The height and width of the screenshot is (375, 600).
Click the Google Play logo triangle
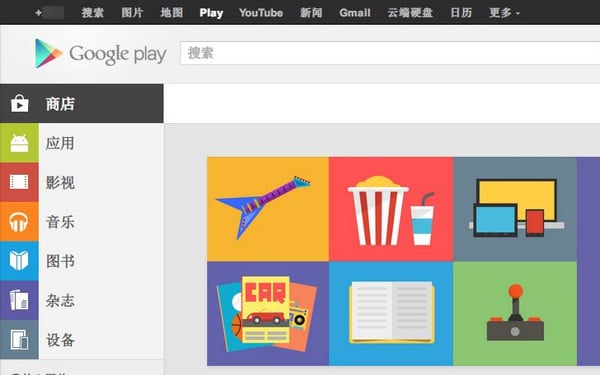[48, 54]
